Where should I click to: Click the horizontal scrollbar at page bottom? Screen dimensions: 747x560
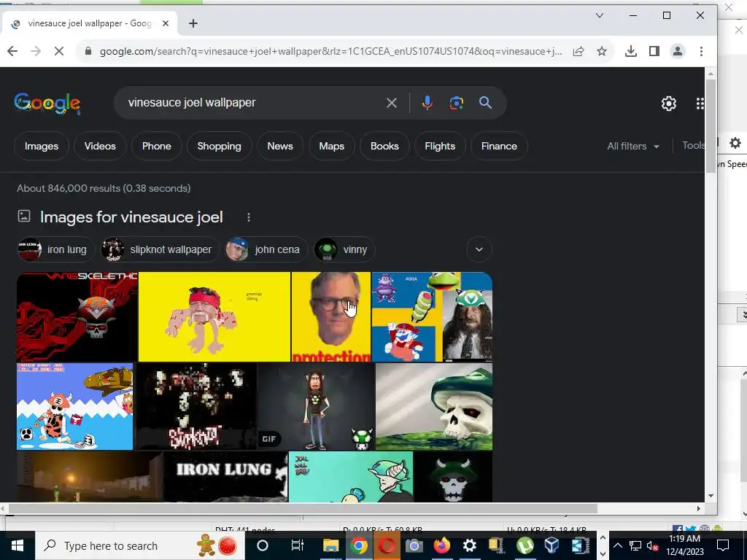[303, 508]
